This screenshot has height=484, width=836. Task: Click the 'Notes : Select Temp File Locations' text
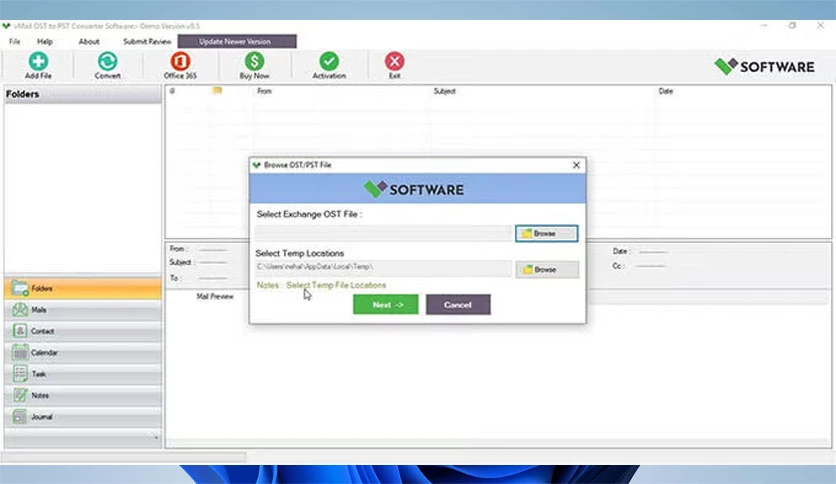[321, 285]
